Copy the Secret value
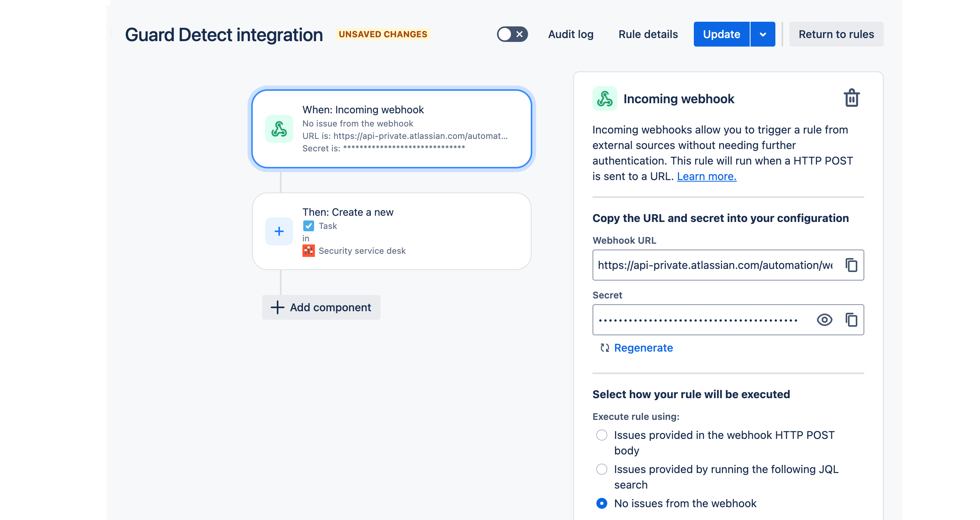980x520 pixels. pos(851,320)
